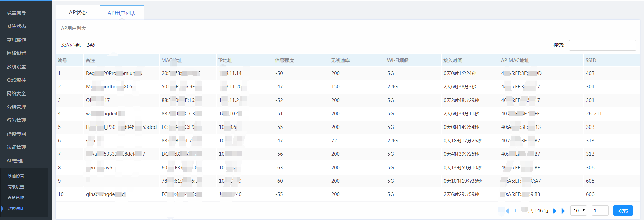Click the previous page arrow
Screen dimensions: 644x220
click(507, 211)
